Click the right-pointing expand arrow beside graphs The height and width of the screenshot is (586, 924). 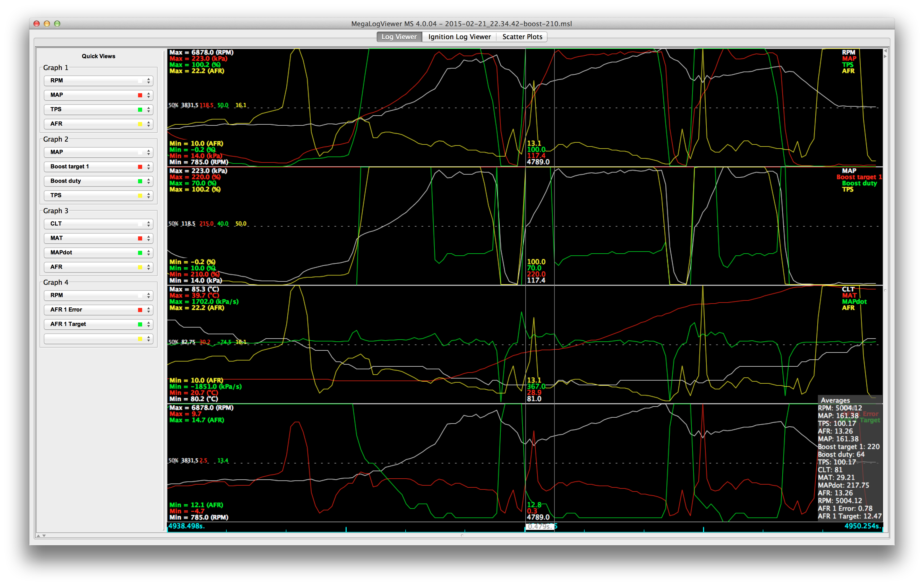tap(885, 56)
